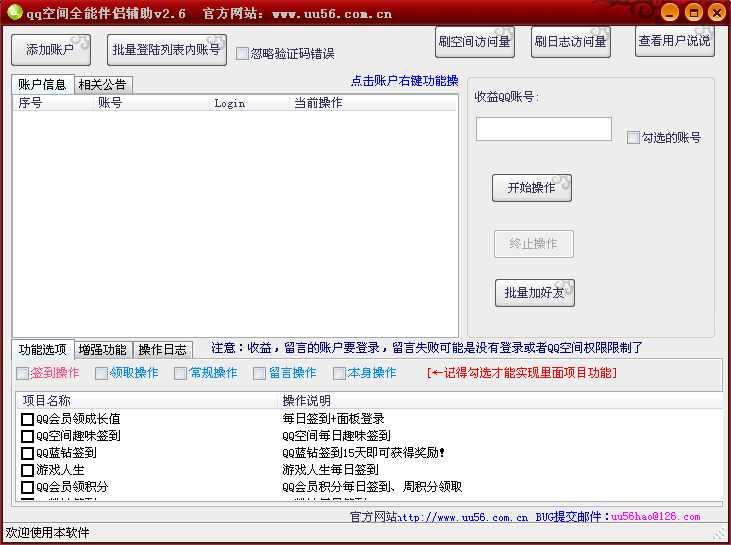Check the QQ会员领成长值 item

tap(28, 419)
